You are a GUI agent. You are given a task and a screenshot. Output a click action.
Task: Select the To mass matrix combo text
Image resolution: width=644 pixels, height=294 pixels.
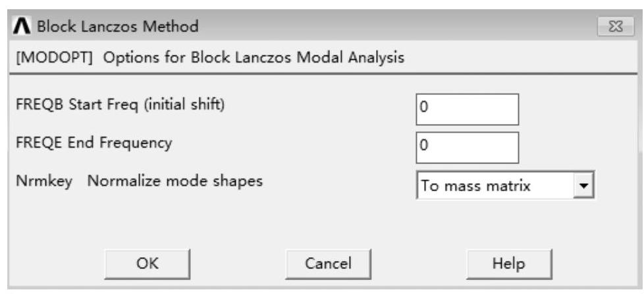click(x=476, y=187)
